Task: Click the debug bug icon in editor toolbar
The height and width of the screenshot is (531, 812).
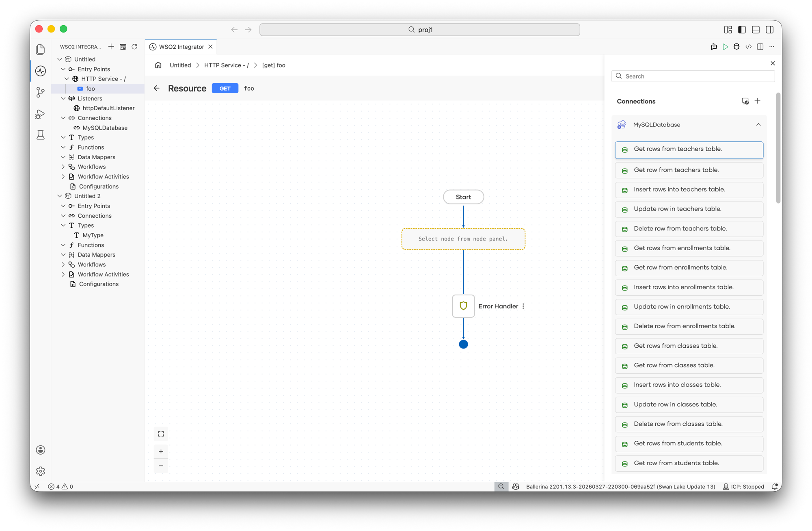Action: tap(736, 47)
